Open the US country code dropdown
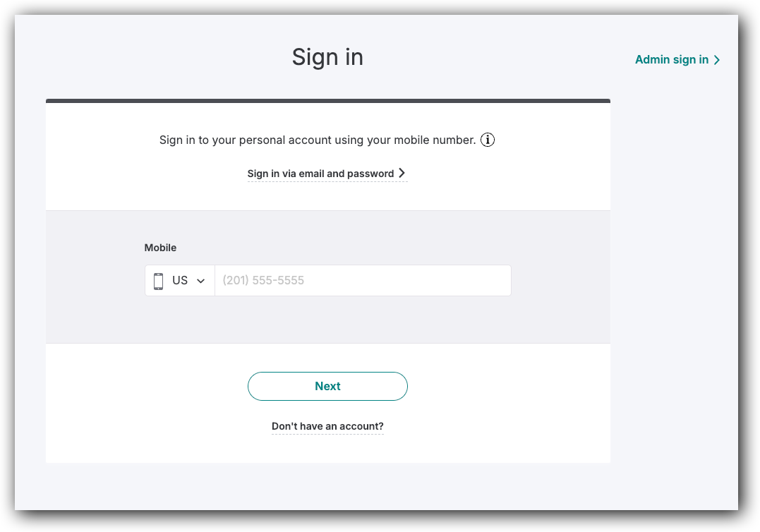This screenshot has width=760, height=532. coord(180,280)
